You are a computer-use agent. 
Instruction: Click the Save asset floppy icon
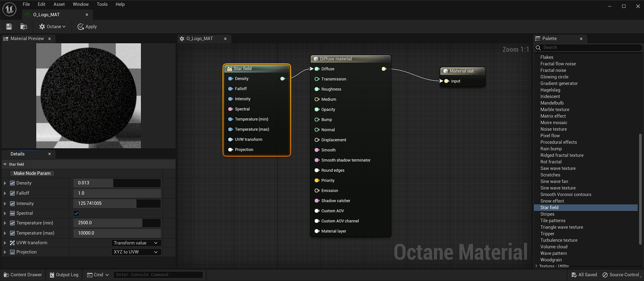[9, 27]
